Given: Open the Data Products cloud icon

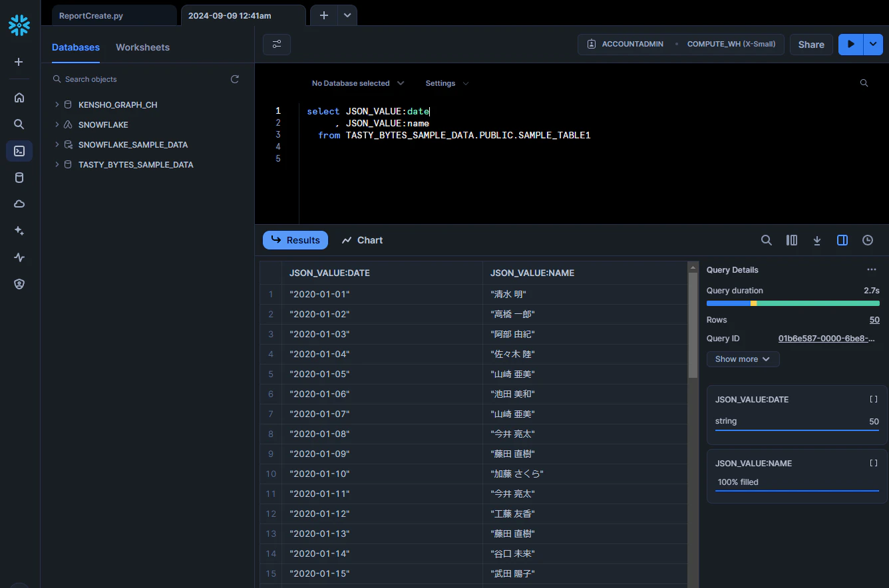Looking at the screenshot, I should pyautogui.click(x=19, y=204).
